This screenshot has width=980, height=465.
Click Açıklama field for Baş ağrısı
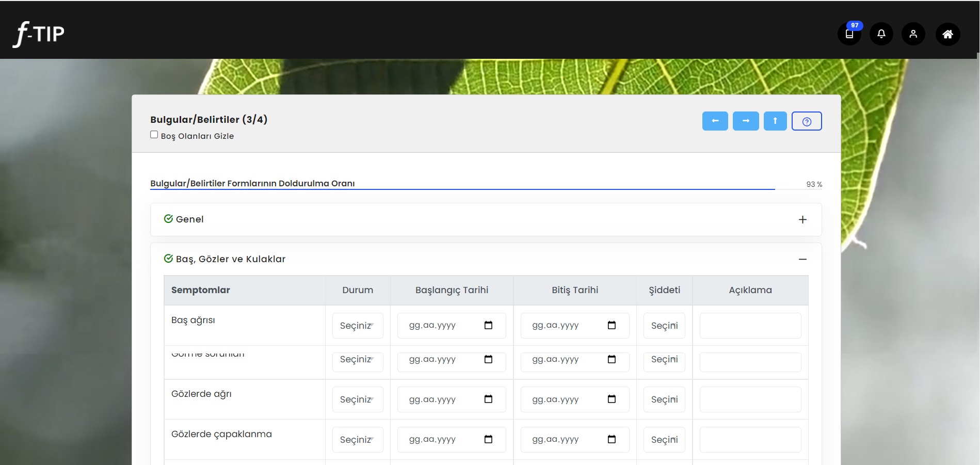(750, 326)
